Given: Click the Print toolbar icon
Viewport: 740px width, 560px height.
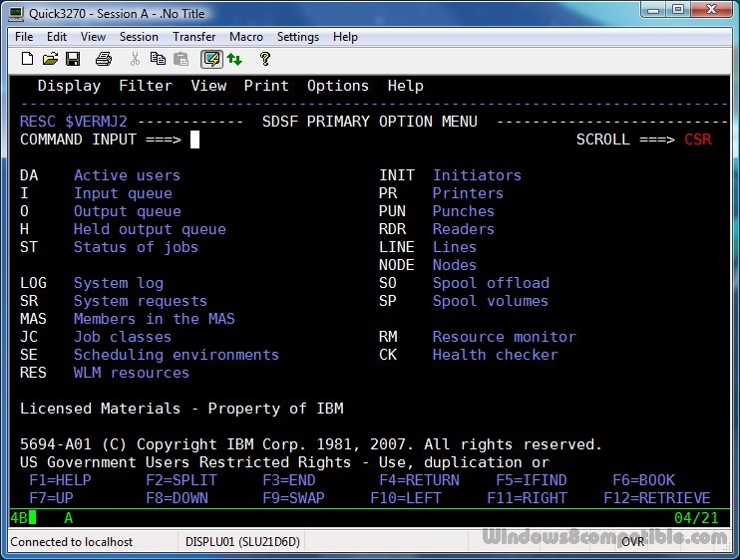Looking at the screenshot, I should coord(104,59).
